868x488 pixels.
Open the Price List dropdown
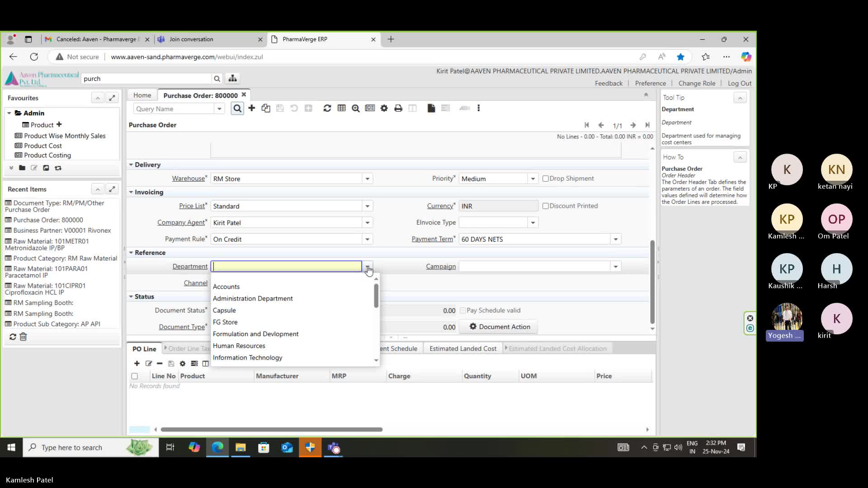point(368,206)
